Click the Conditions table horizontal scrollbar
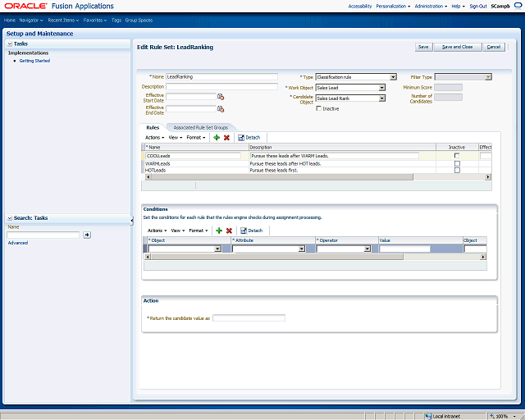 click(277, 257)
